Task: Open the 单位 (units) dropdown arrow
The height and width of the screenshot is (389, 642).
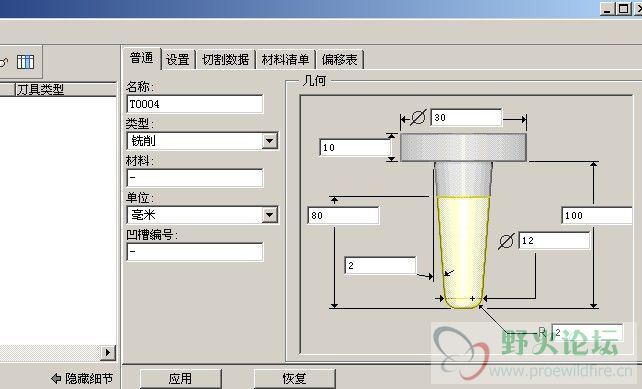Action: tap(269, 215)
